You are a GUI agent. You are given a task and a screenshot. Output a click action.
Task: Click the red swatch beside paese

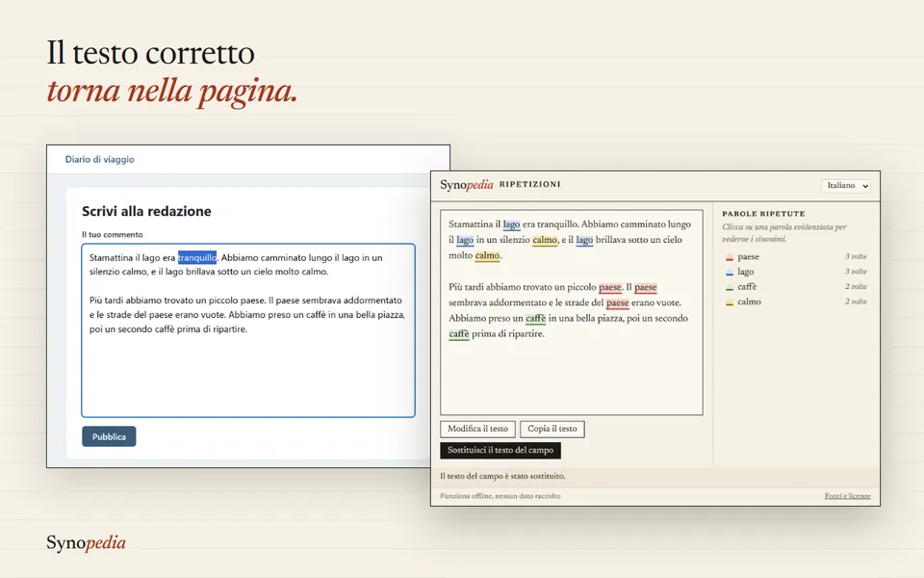(x=730, y=258)
